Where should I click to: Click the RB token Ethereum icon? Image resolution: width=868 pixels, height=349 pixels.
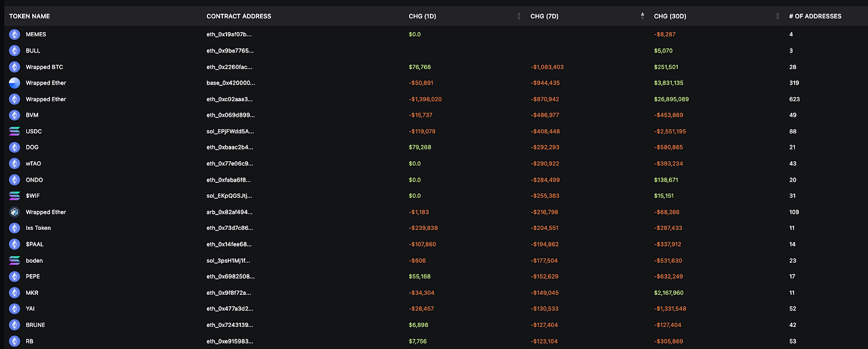tap(14, 341)
